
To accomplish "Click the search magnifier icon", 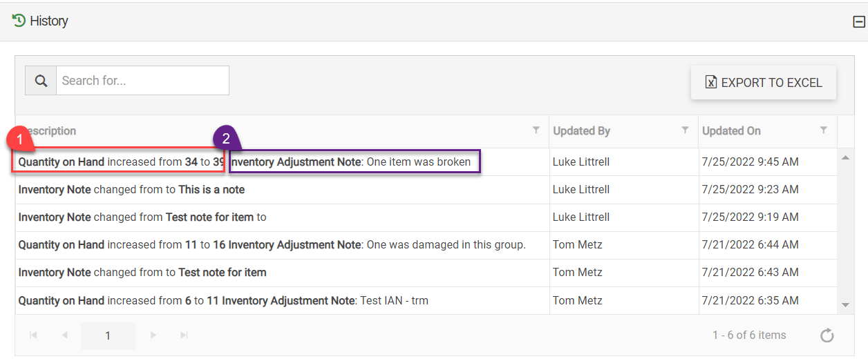I will click(41, 81).
